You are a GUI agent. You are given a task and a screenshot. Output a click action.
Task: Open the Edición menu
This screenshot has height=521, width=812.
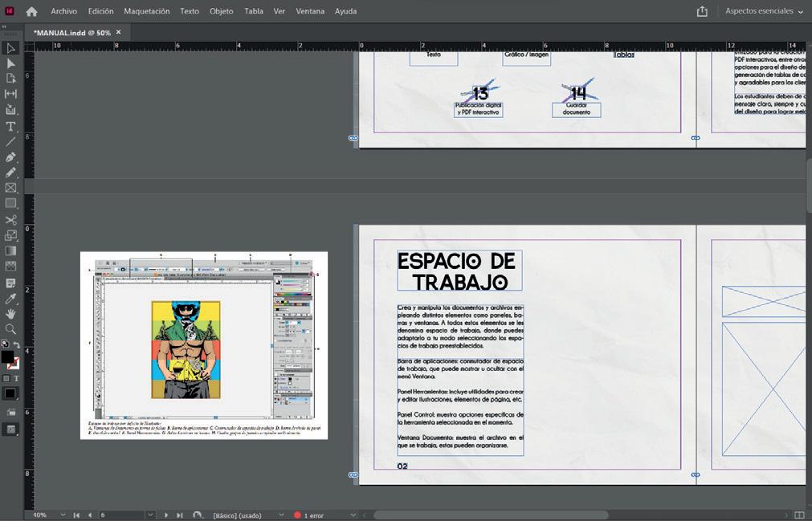[x=100, y=11]
